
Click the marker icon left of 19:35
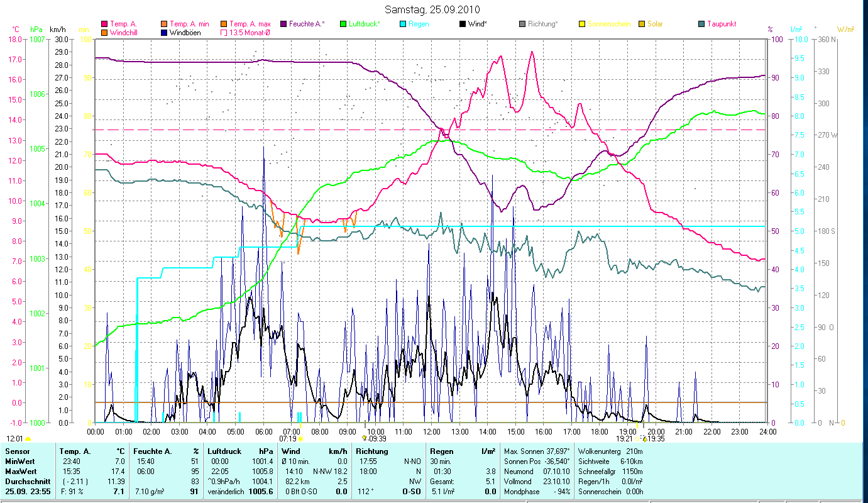point(644,439)
